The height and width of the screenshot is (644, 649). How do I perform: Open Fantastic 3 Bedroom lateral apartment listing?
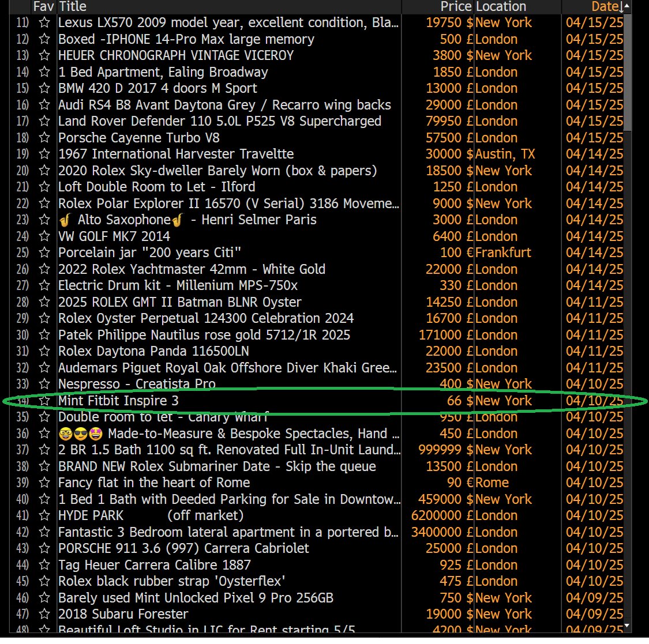pos(228,532)
